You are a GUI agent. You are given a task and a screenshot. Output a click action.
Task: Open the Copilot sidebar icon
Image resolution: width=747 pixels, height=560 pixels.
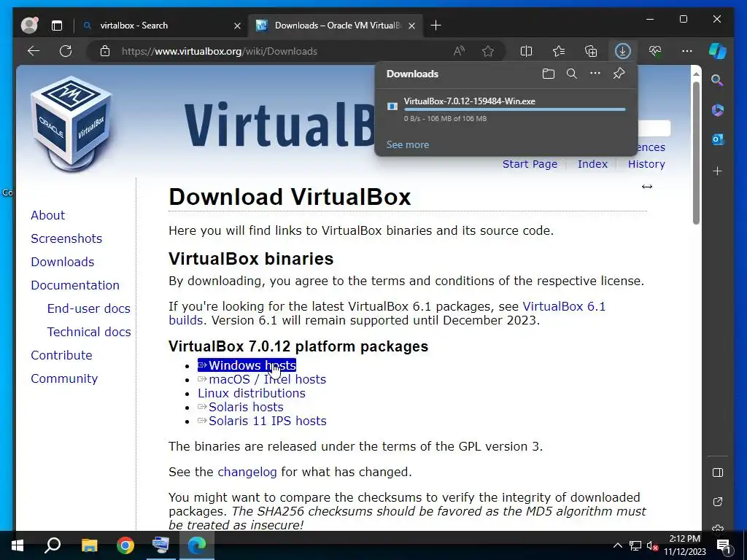pyautogui.click(x=718, y=51)
